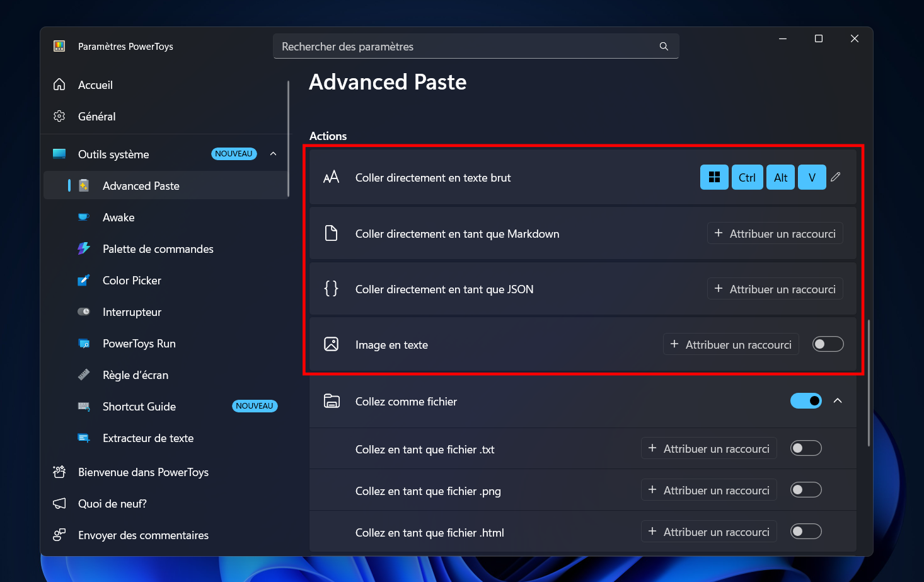Click the NOUVEAU badge beside Shortcut Guide
Image resolution: width=924 pixels, height=582 pixels.
pyautogui.click(x=255, y=406)
